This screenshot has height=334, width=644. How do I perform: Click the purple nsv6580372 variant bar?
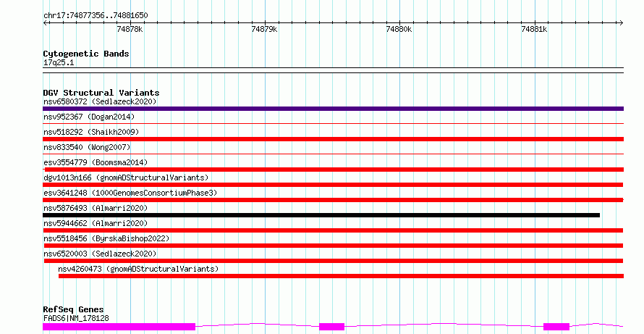click(333, 109)
